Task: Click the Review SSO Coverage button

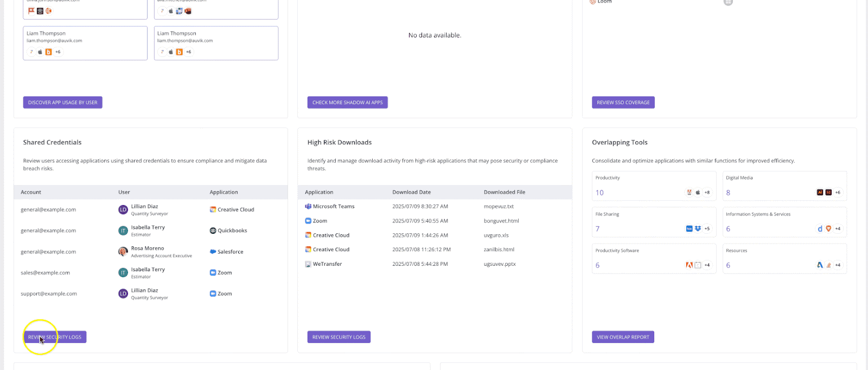Action: click(x=623, y=103)
